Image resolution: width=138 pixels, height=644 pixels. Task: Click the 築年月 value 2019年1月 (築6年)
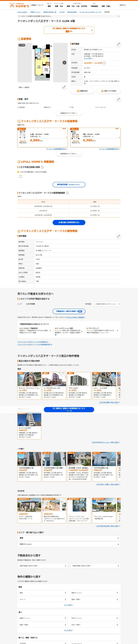pos(43,246)
